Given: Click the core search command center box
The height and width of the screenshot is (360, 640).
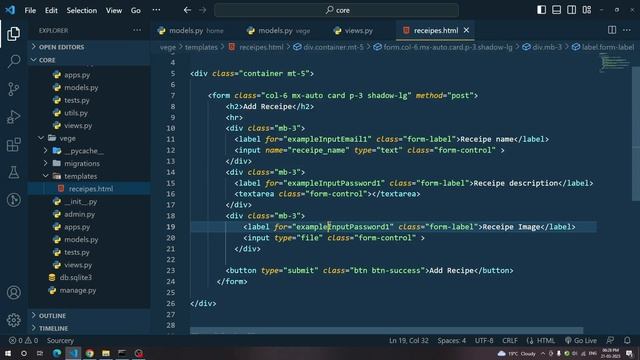Looking at the screenshot, I should pos(336,10).
